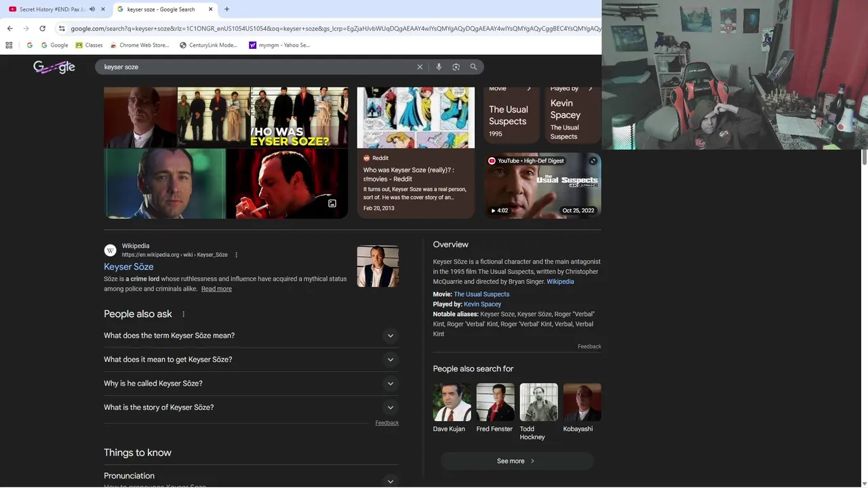
Task: Focus the keyser soze search field
Action: pos(258,67)
